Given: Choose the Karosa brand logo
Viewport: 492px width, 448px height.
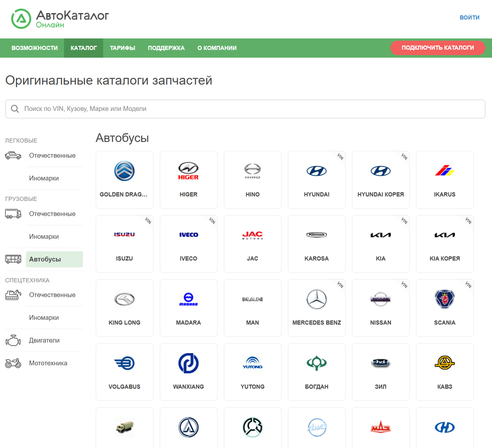Looking at the screenshot, I should 317,235.
